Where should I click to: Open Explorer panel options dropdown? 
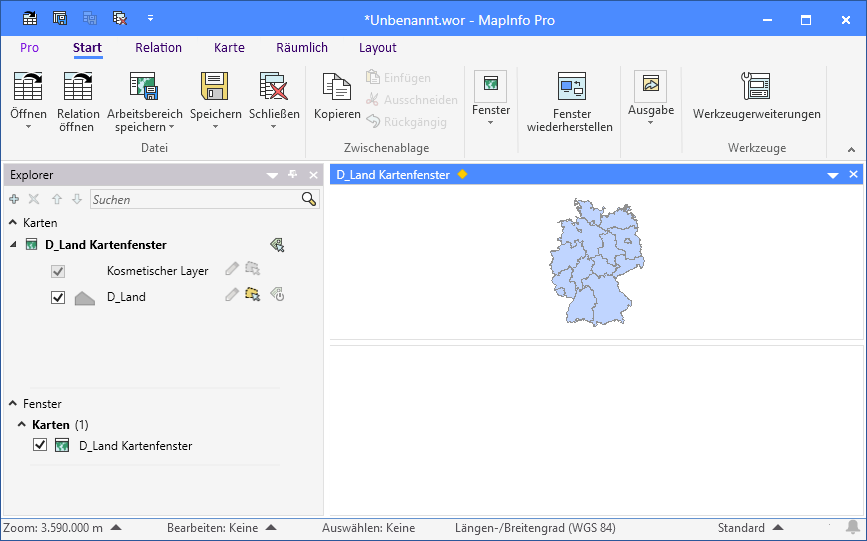(272, 175)
